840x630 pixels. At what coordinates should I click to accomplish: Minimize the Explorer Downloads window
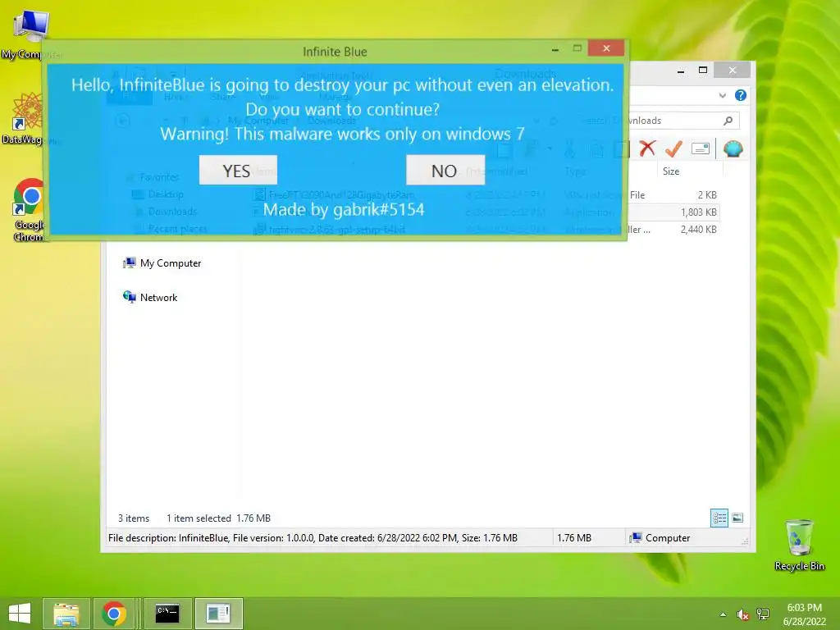681,71
